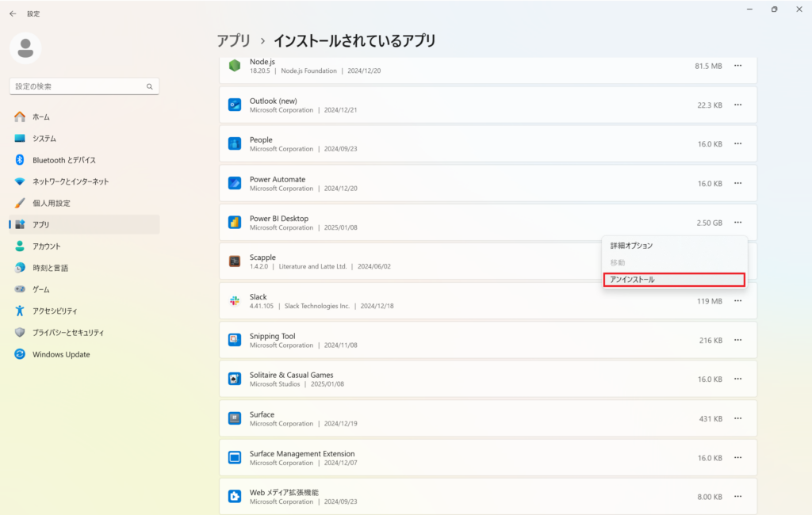The height and width of the screenshot is (515, 812).
Task: Click the 設定の検索 search field
Action: coord(84,86)
